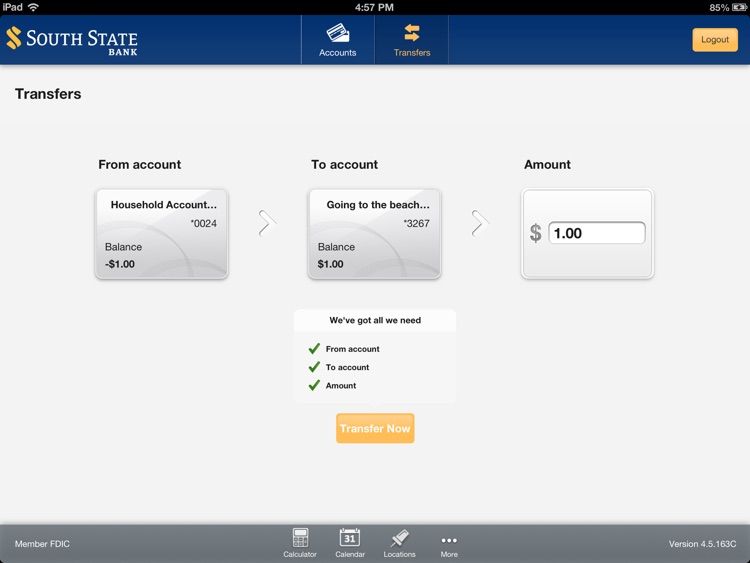
Task: Open the Accounts tab
Action: [338, 40]
